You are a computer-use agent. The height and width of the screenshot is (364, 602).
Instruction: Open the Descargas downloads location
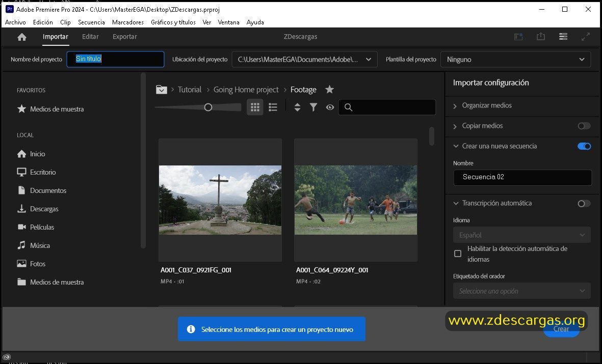point(38,209)
